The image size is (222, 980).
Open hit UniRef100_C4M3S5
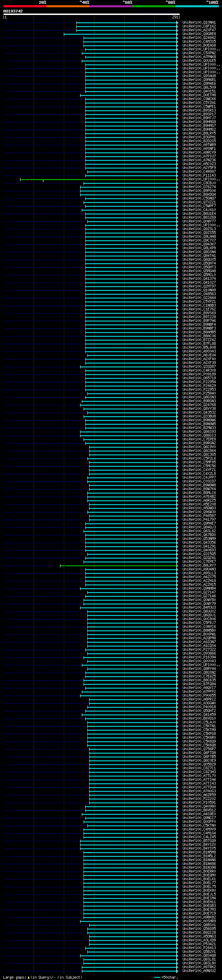pos(199,41)
